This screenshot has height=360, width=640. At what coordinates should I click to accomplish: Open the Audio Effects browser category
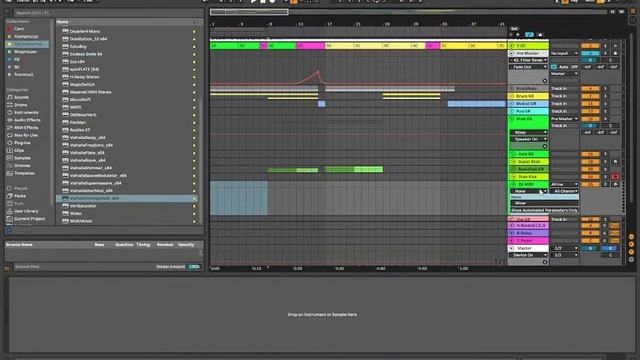(27, 120)
